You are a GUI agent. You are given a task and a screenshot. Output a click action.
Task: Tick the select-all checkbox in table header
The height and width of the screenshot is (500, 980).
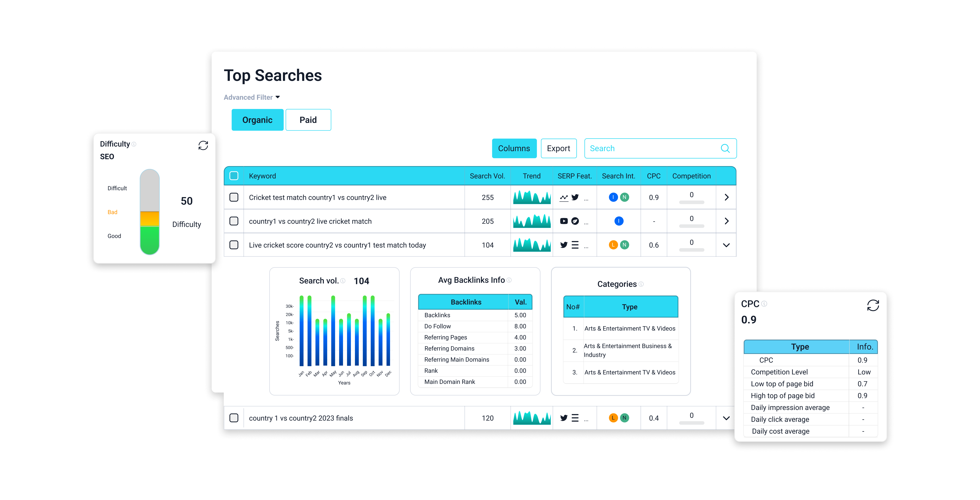234,176
